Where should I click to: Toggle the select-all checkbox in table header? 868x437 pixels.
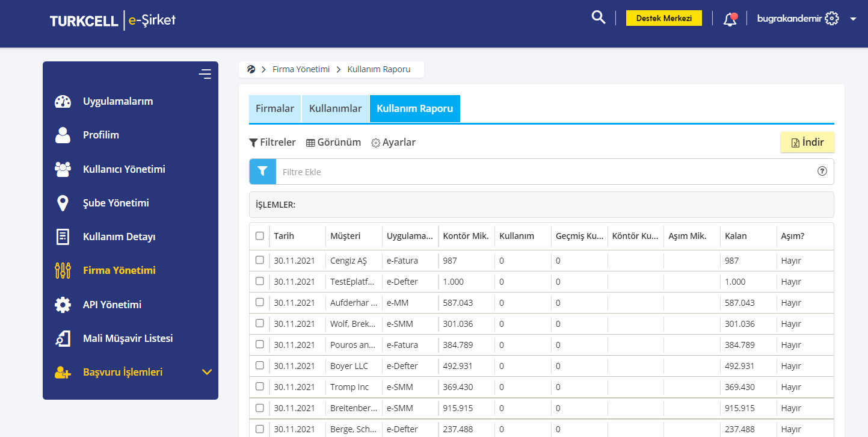(x=260, y=236)
